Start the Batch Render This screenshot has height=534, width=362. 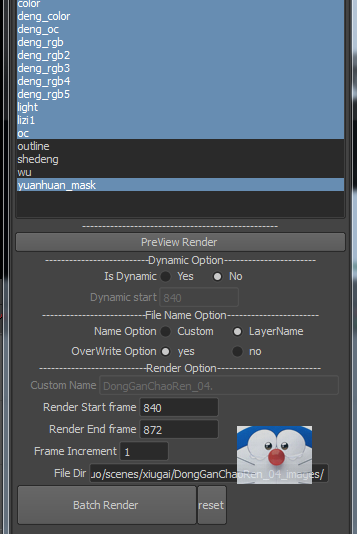click(x=107, y=505)
